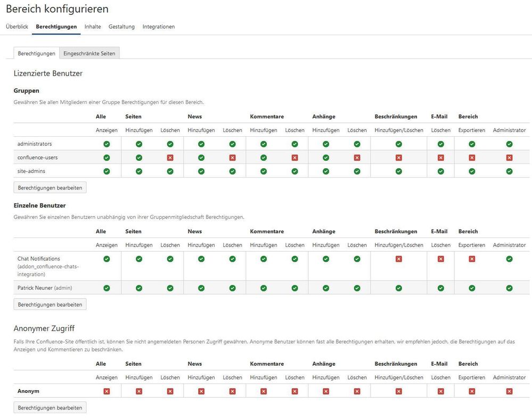
Task: Select the Berechtigungen tab in top navigation
Action: (56, 27)
